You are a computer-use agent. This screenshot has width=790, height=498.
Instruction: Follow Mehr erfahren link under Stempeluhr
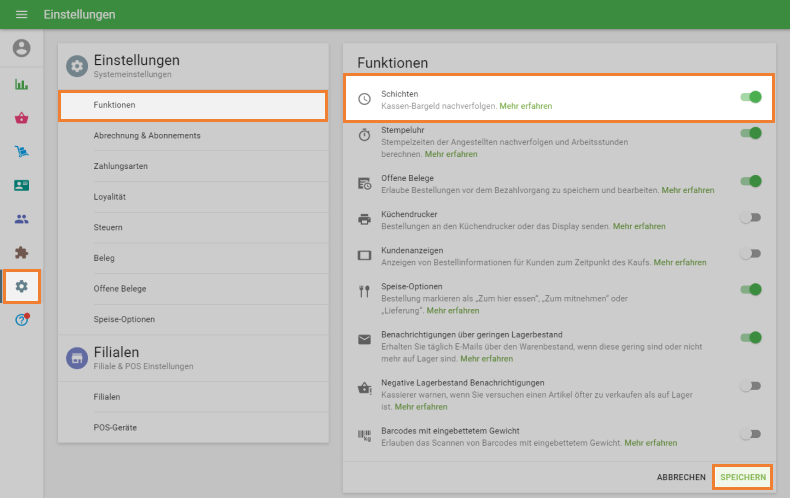[x=451, y=155]
